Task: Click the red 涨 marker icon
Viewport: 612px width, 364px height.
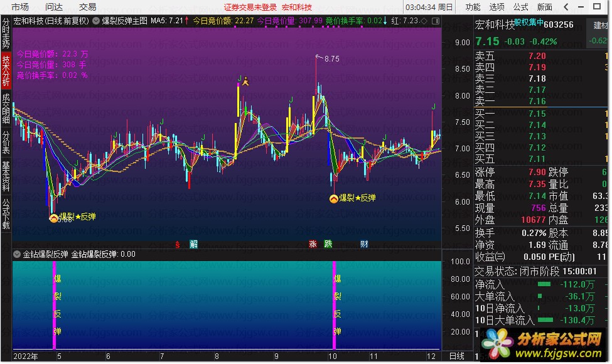Action: 313,244
